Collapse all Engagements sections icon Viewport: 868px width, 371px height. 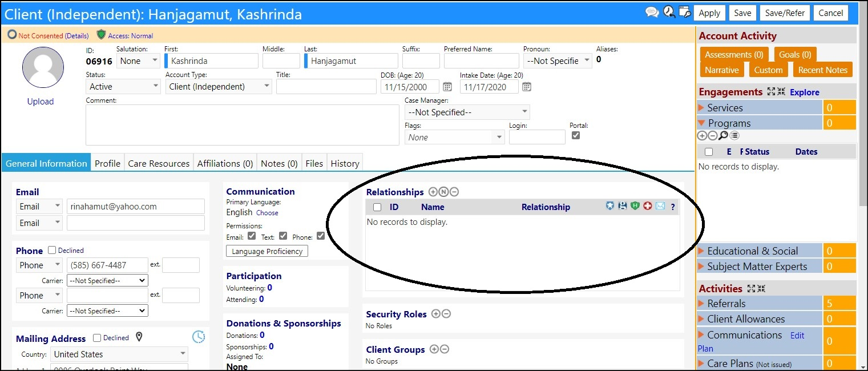pyautogui.click(x=781, y=92)
